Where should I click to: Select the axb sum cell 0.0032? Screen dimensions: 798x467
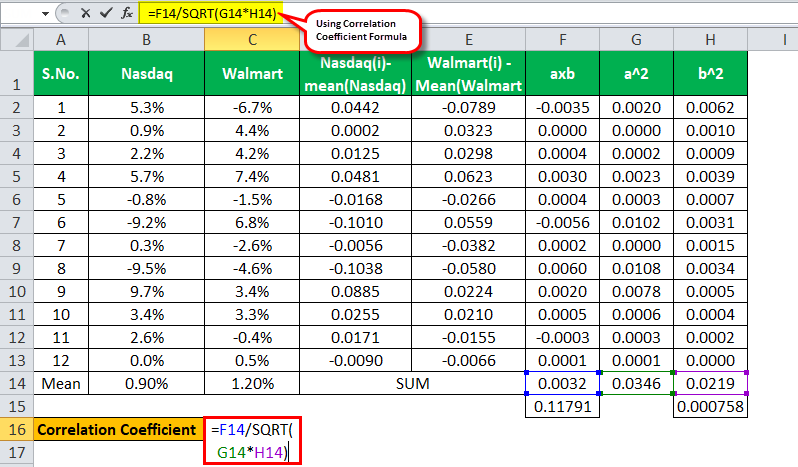(562, 383)
